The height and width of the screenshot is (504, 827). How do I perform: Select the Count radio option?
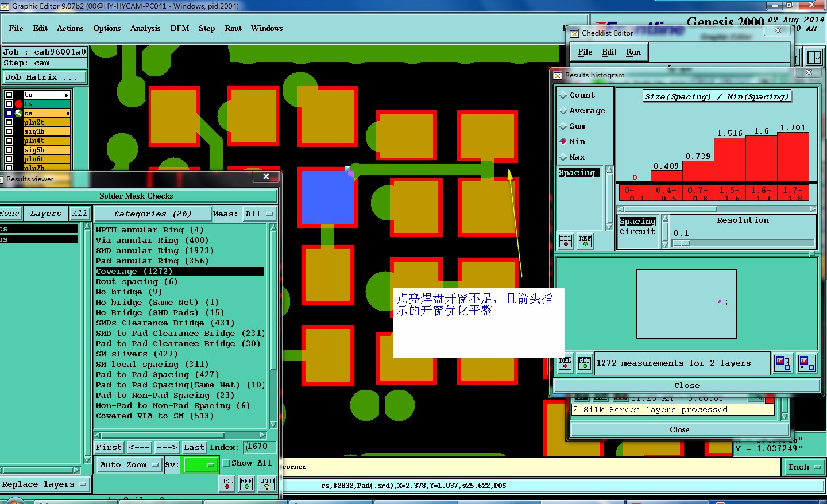tap(563, 95)
